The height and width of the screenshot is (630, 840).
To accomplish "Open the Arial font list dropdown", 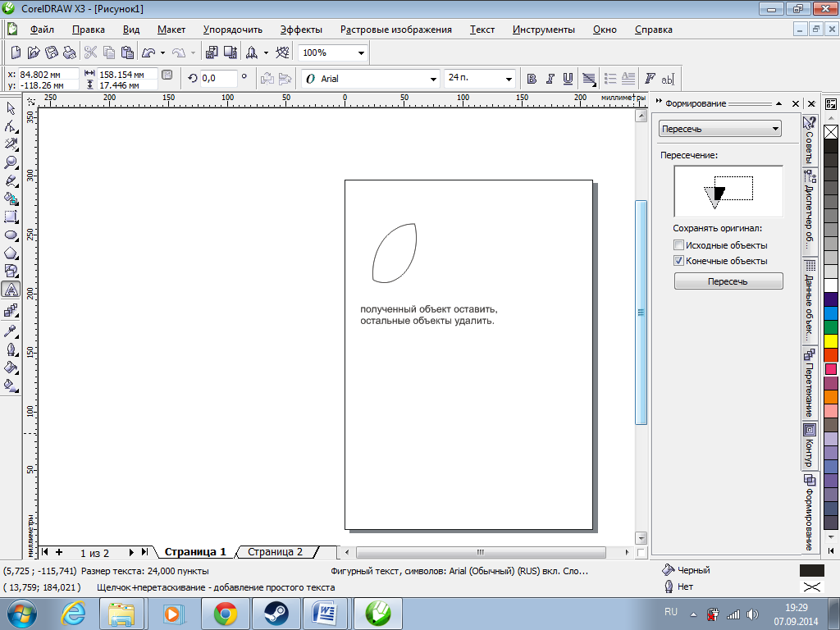I will tap(434, 79).
